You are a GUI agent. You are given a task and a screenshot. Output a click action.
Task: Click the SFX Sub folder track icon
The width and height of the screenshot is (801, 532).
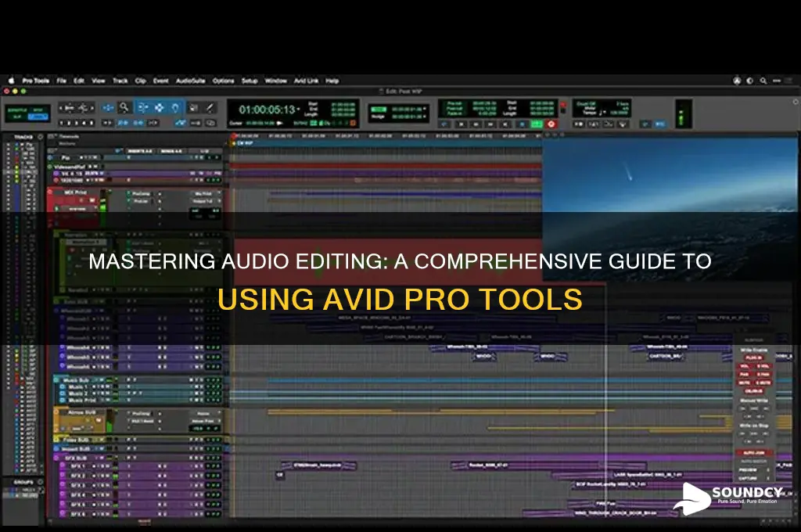pyautogui.click(x=56, y=458)
